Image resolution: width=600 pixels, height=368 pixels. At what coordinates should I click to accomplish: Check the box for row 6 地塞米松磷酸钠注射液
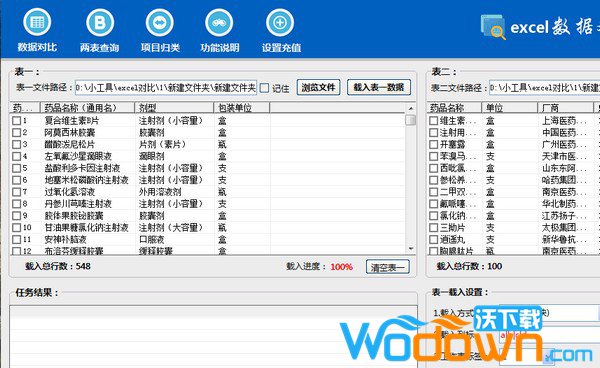pos(16,180)
